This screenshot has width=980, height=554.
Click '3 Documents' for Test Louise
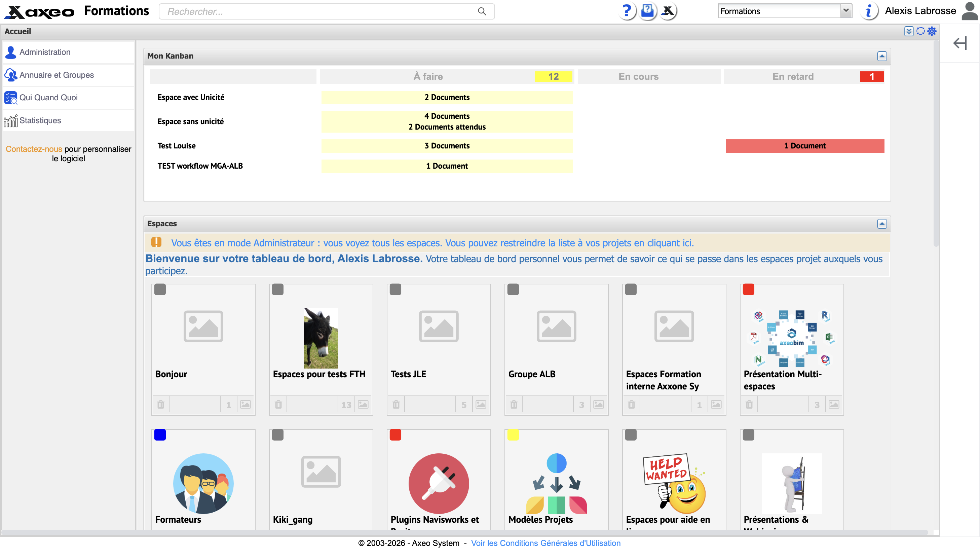tap(447, 146)
